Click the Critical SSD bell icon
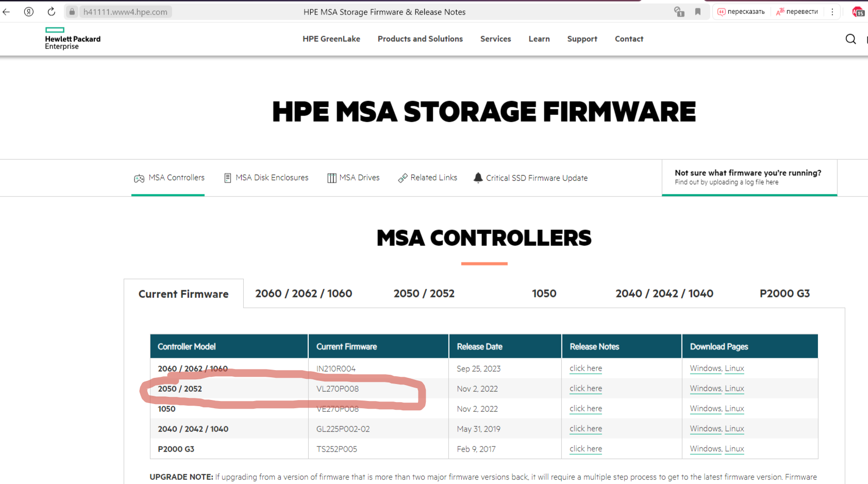Screen dimensions: 868x484 click(478, 178)
